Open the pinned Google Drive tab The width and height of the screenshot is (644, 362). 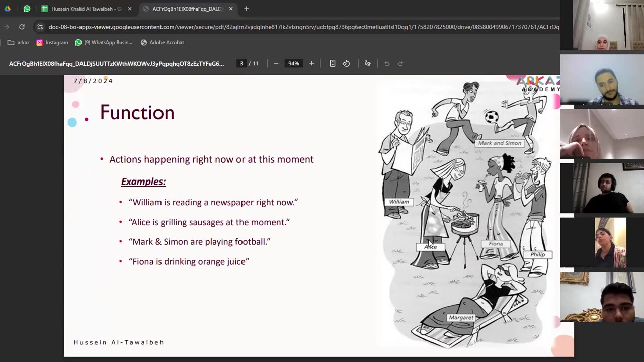8,9
